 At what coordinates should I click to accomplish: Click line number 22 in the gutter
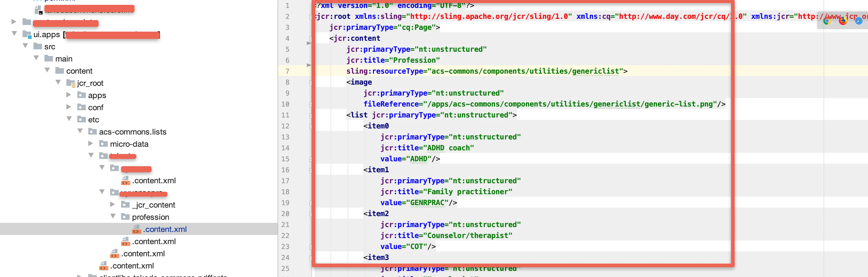click(x=285, y=236)
